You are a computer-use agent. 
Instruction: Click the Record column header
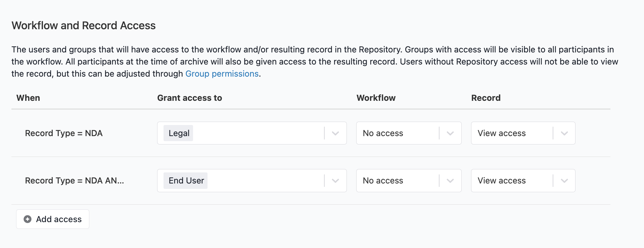[x=486, y=98]
